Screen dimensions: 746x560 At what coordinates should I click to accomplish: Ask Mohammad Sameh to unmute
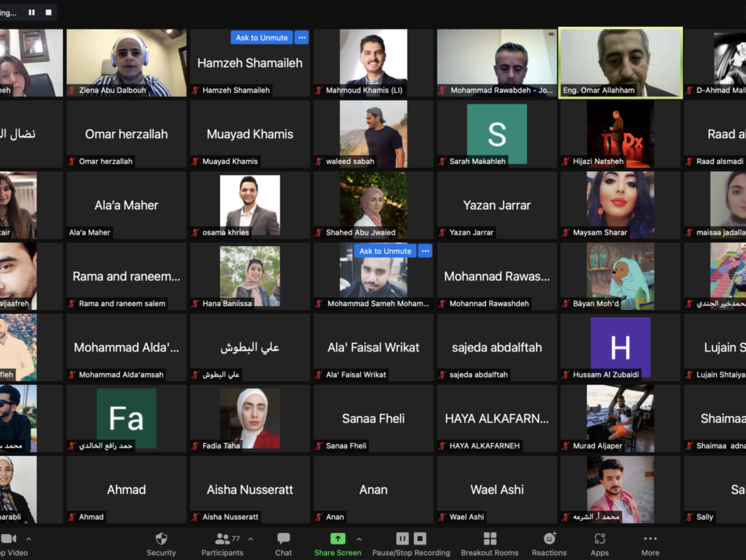(x=385, y=251)
